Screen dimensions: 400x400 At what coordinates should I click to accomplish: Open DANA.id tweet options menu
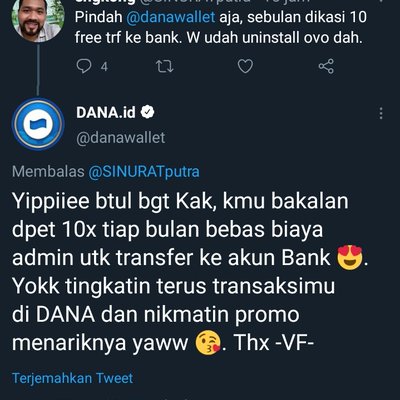(x=381, y=113)
